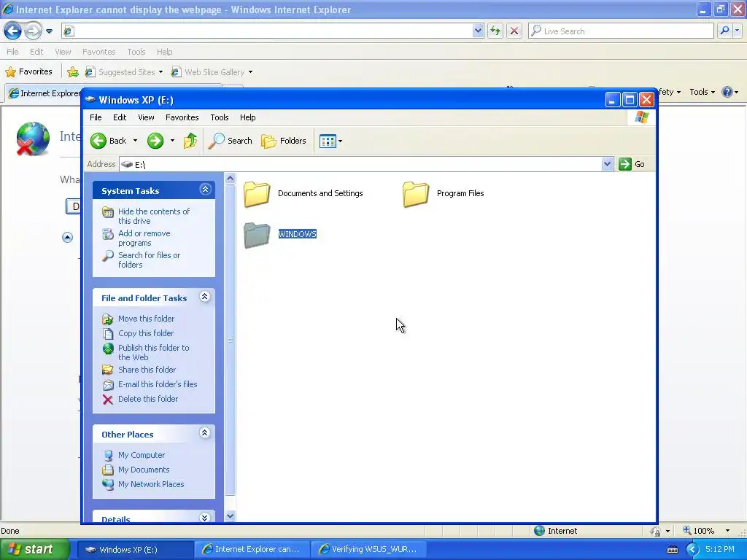Click the Live Search box
Viewport: 747px width, 560px height.
coord(622,31)
